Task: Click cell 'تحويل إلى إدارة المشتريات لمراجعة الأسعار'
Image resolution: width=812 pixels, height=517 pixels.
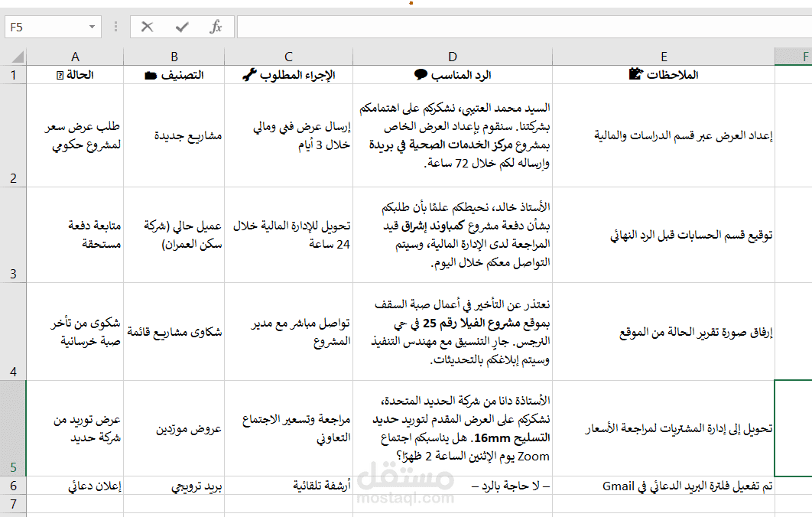Action: (x=664, y=428)
